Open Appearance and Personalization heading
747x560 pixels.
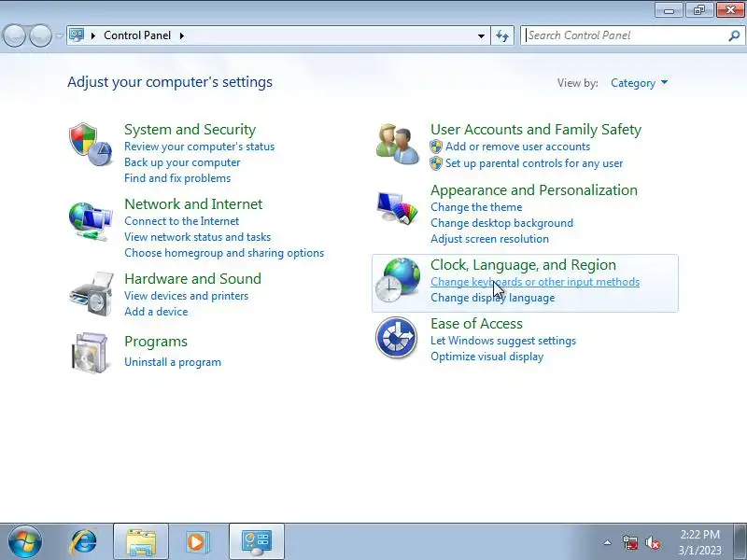click(533, 190)
